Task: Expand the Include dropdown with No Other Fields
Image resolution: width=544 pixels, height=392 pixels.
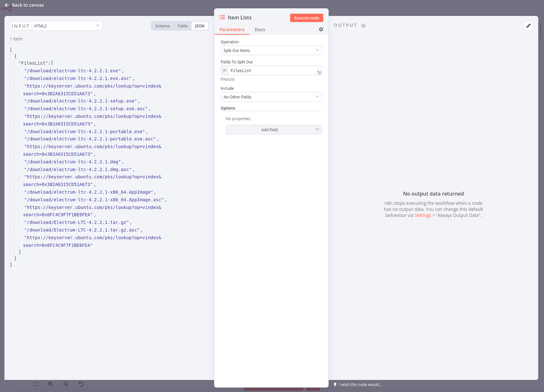Action: pyautogui.click(x=271, y=97)
